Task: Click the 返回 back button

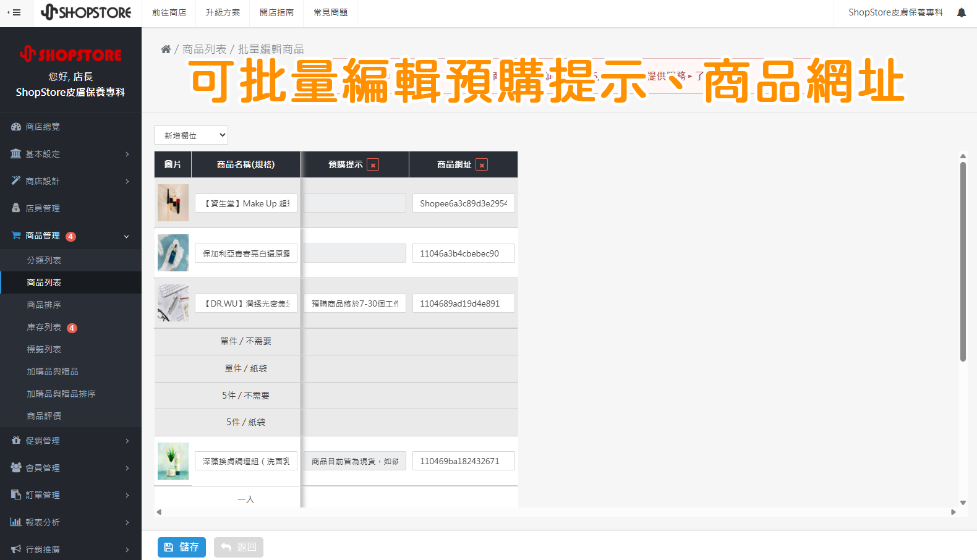Action: point(239,547)
